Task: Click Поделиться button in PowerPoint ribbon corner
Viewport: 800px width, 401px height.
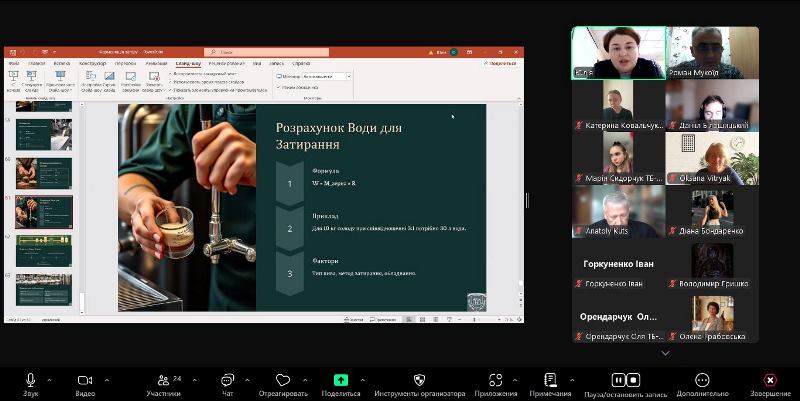Action: point(501,63)
